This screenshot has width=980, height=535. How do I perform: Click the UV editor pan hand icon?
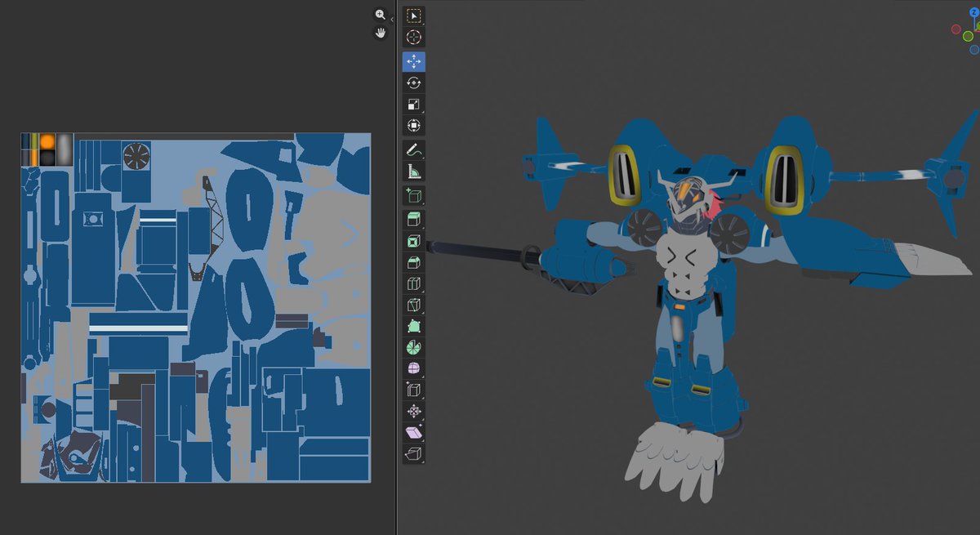[381, 33]
